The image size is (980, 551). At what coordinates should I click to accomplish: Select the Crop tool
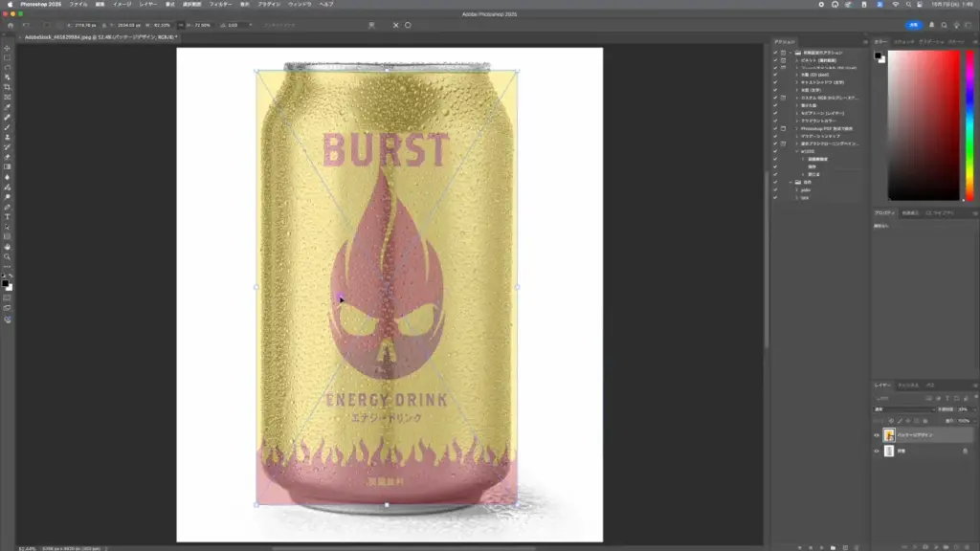tap(7, 87)
